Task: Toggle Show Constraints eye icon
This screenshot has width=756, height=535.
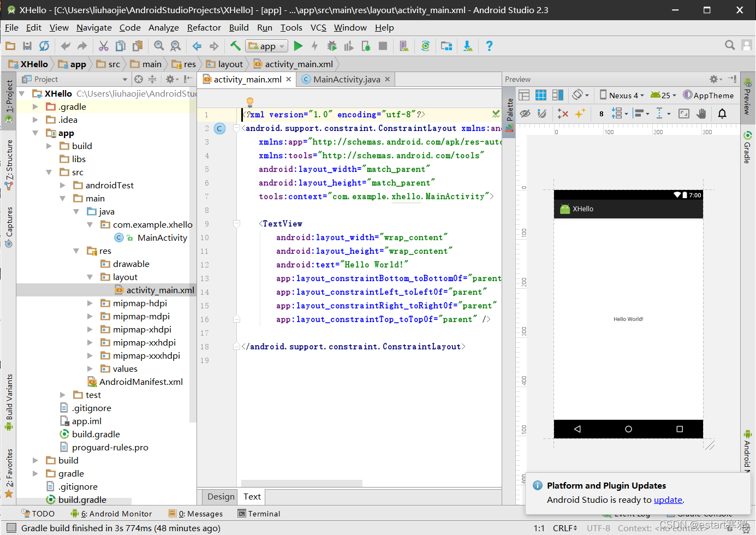Action: coord(525,114)
